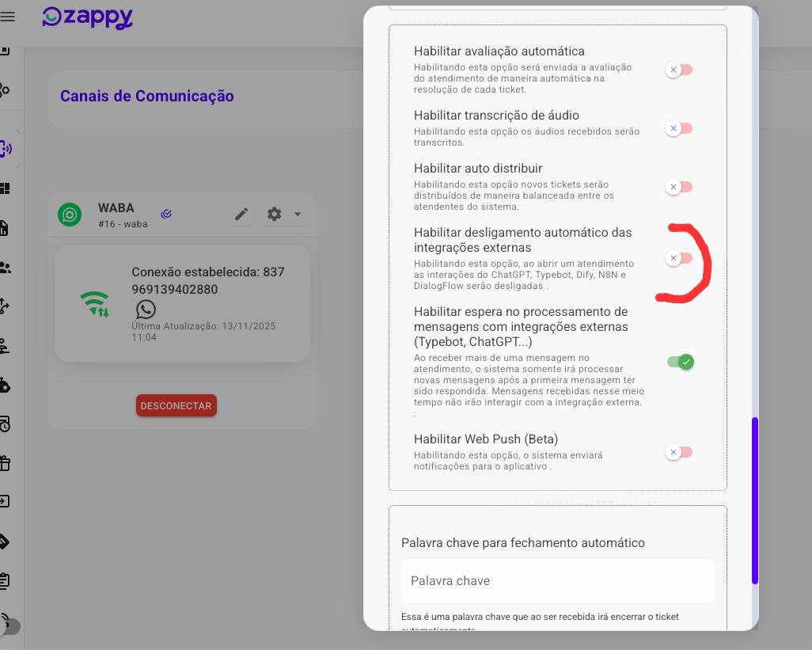The height and width of the screenshot is (650, 812).
Task: Disable espera no processamento de mensagens toggle
Action: tap(680, 362)
